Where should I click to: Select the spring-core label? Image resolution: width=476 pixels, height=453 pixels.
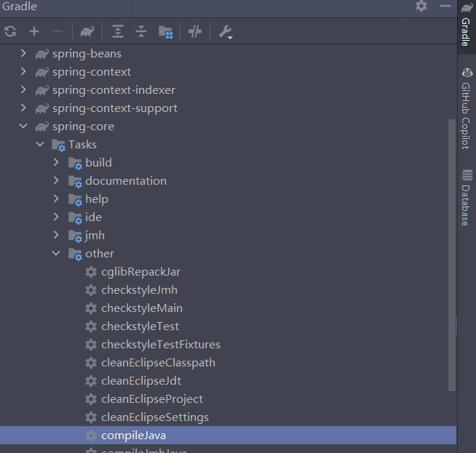[x=83, y=127]
